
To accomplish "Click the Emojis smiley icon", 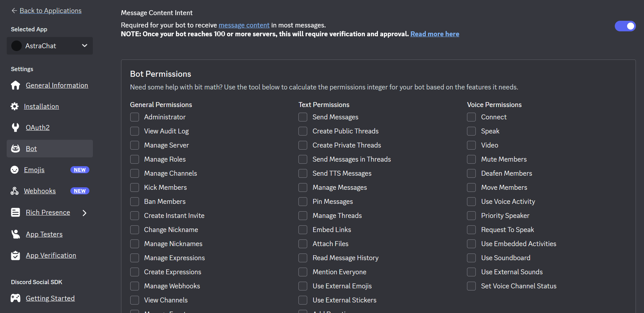I will click(14, 170).
